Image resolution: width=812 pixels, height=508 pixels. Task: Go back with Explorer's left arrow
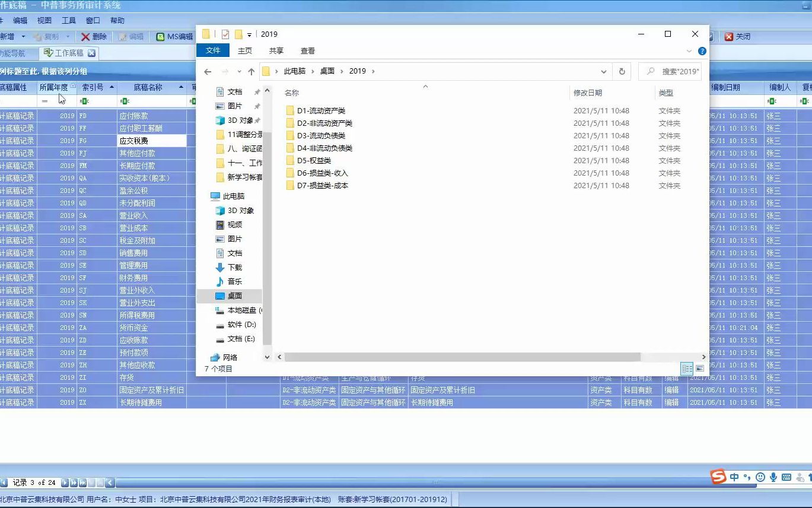tap(208, 71)
